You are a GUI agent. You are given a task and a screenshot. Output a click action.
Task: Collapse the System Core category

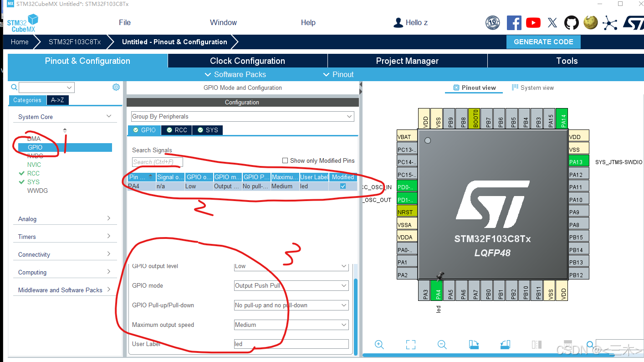(65, 117)
